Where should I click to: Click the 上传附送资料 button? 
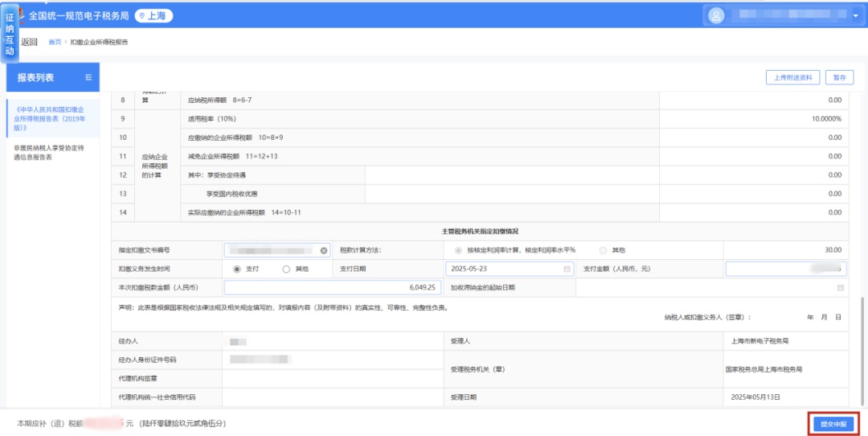coord(792,78)
